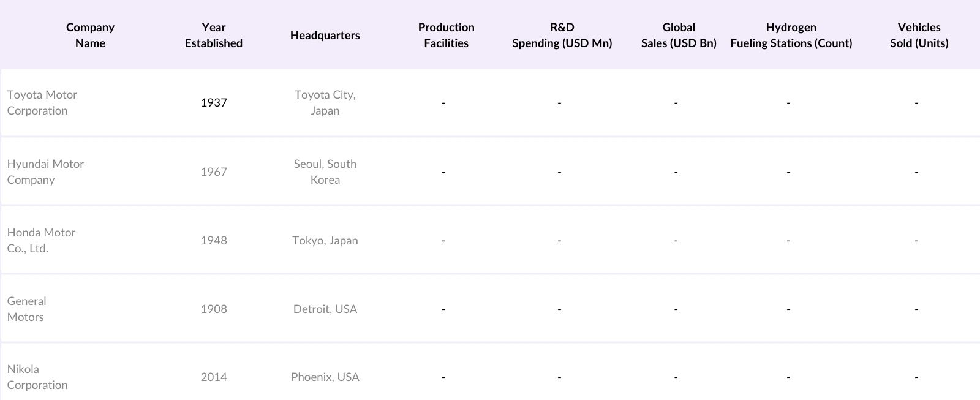Select the Detroit, USA headquarters cell
980x400 pixels.
(x=325, y=309)
